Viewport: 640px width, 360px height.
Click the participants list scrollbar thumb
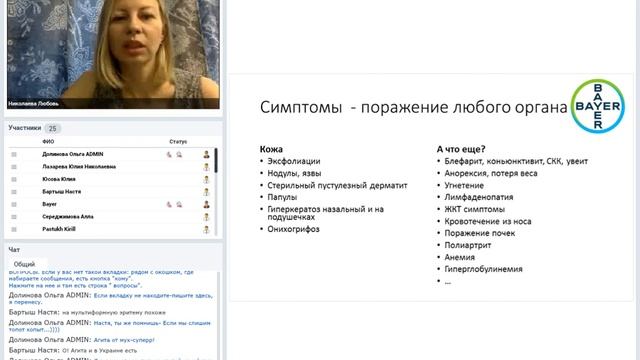tap(216, 160)
